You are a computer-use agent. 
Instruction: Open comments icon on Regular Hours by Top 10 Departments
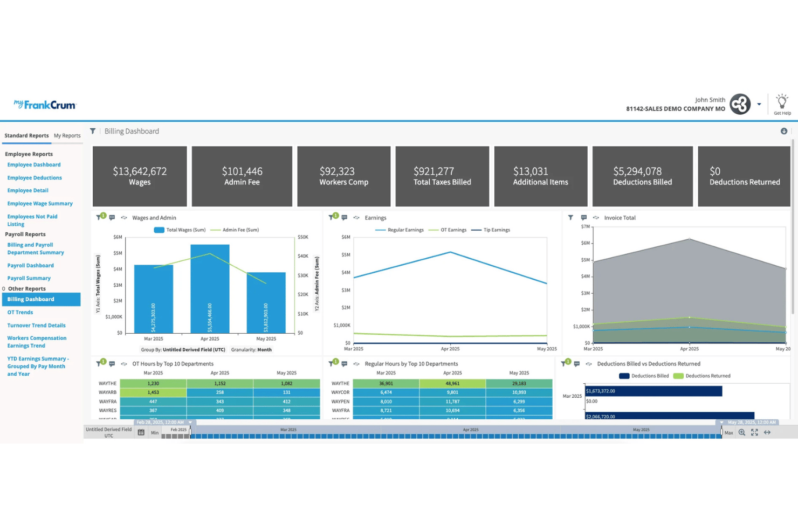click(x=345, y=364)
